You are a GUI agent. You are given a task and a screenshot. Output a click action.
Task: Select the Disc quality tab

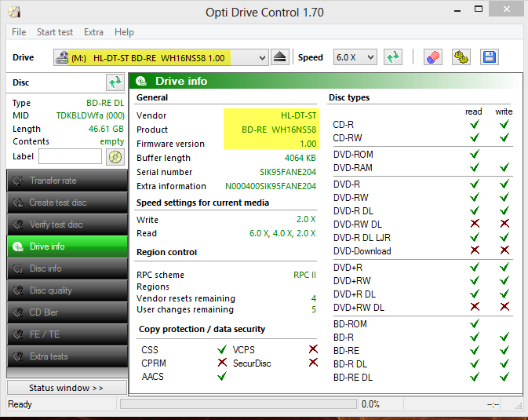point(67,290)
